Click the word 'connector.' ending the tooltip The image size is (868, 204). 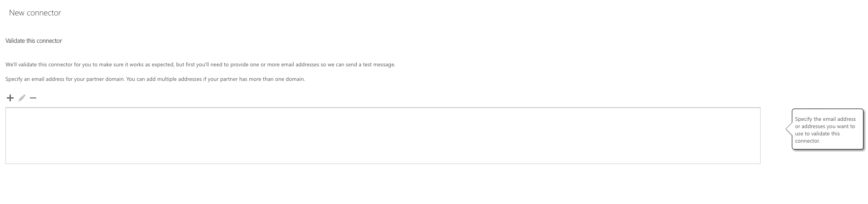click(x=807, y=141)
